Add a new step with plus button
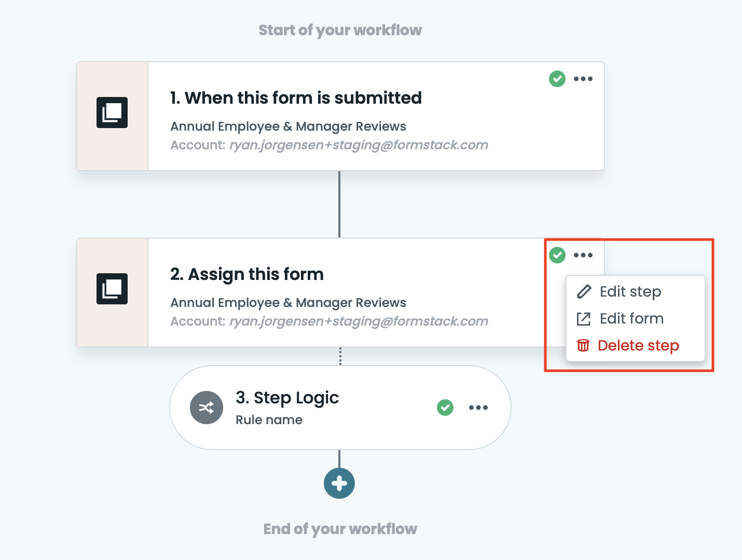 339,483
